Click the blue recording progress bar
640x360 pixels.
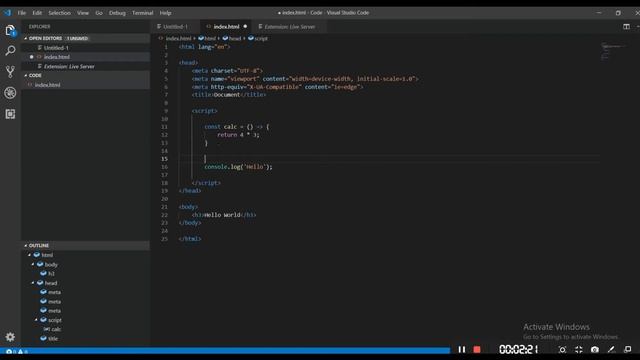(x=225, y=350)
